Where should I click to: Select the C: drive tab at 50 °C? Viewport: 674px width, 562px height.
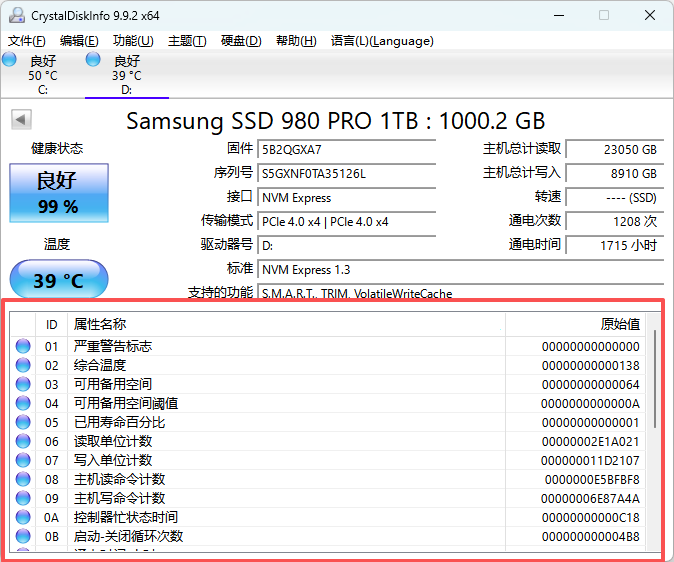[x=43, y=75]
